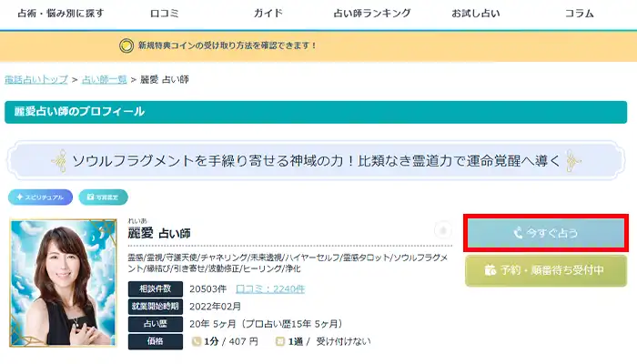Go to 占い師一覧 via breadcrumb
637x364 pixels.
pos(105,80)
